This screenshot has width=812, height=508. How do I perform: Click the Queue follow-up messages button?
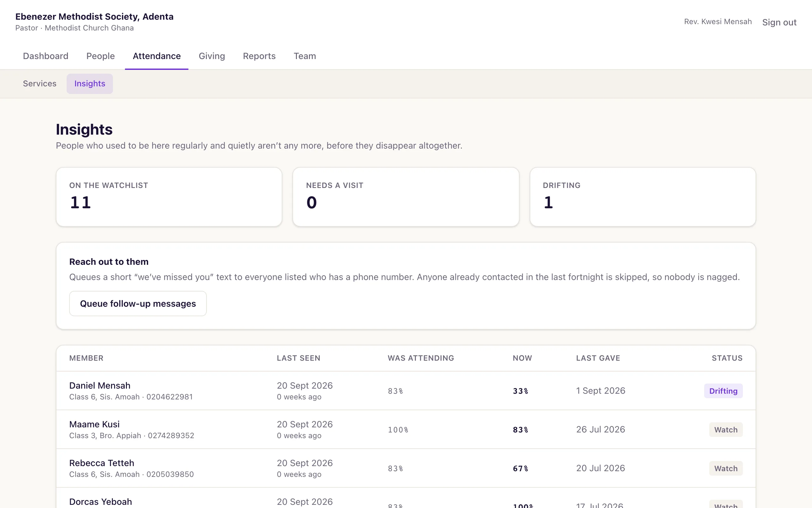click(x=138, y=304)
